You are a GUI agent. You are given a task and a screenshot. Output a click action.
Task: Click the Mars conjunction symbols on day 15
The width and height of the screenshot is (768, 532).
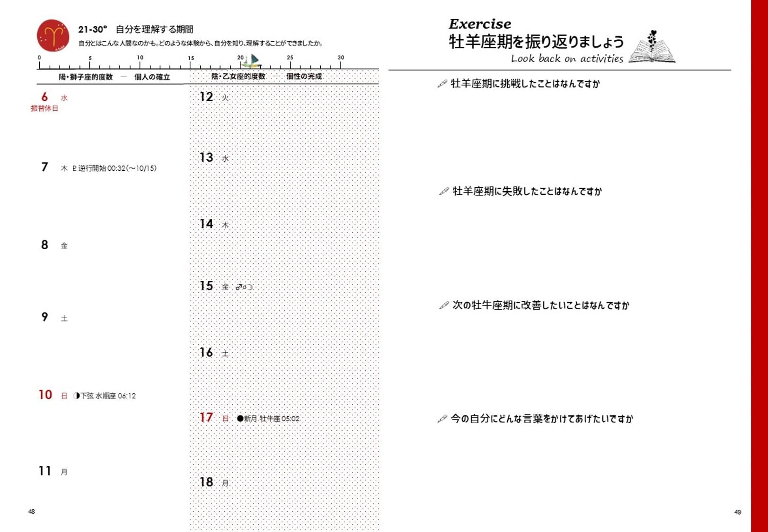click(x=244, y=287)
